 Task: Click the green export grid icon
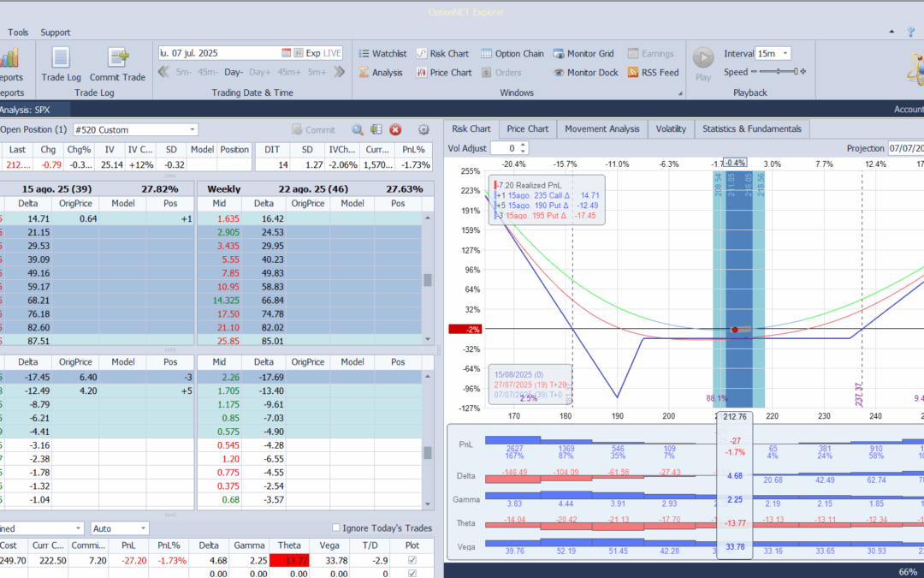(376, 130)
